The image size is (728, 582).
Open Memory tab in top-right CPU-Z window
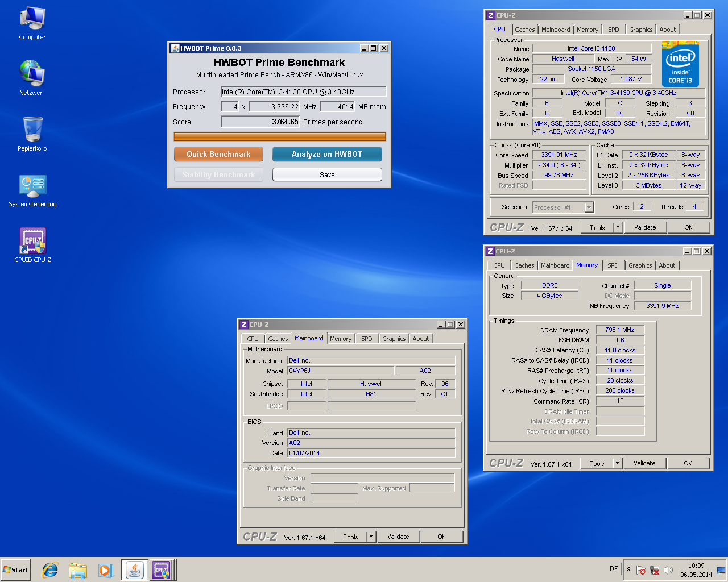[588, 30]
